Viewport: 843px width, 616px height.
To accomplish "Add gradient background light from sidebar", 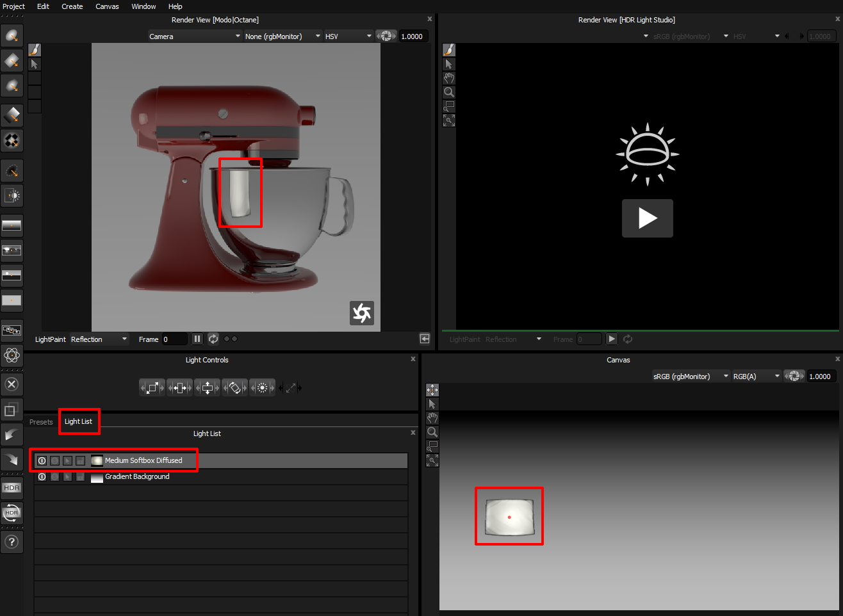I will 12,225.
